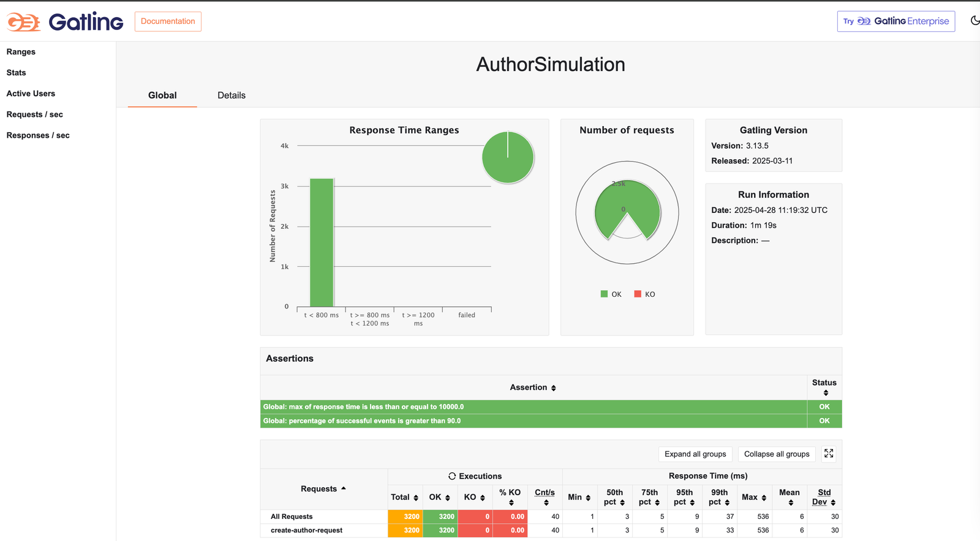Open the Documentation link
Image resolution: width=980 pixels, height=541 pixels.
(x=168, y=21)
